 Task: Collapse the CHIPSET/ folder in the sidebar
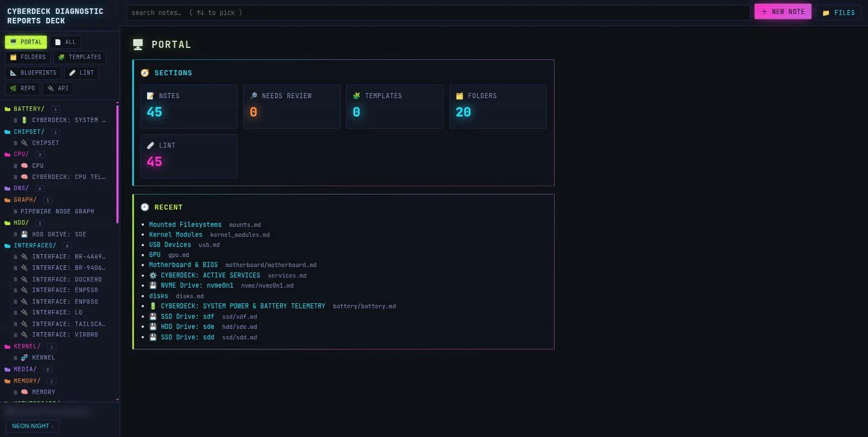(29, 132)
